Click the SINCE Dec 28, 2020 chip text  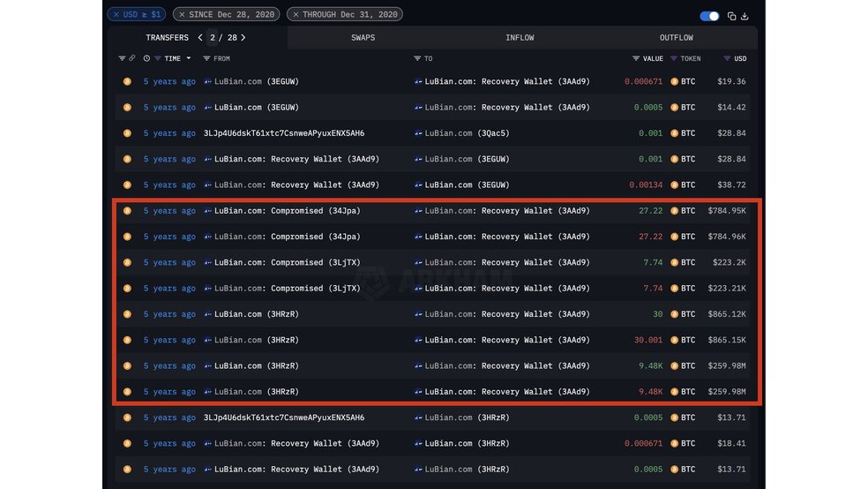point(231,14)
